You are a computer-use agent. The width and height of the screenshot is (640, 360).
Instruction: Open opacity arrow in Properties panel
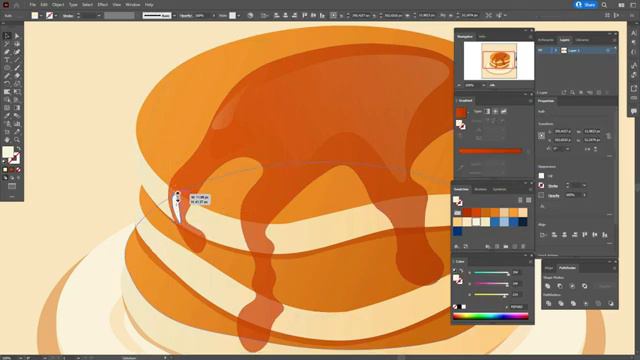click(584, 196)
